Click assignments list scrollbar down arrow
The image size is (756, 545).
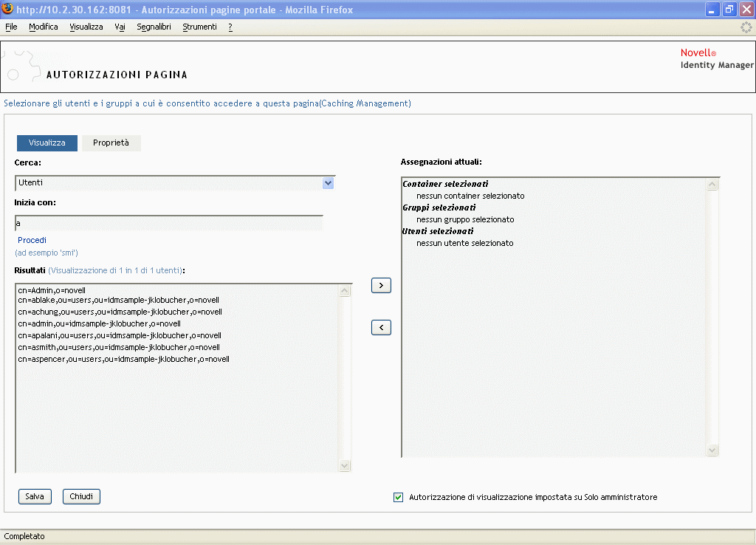click(712, 450)
